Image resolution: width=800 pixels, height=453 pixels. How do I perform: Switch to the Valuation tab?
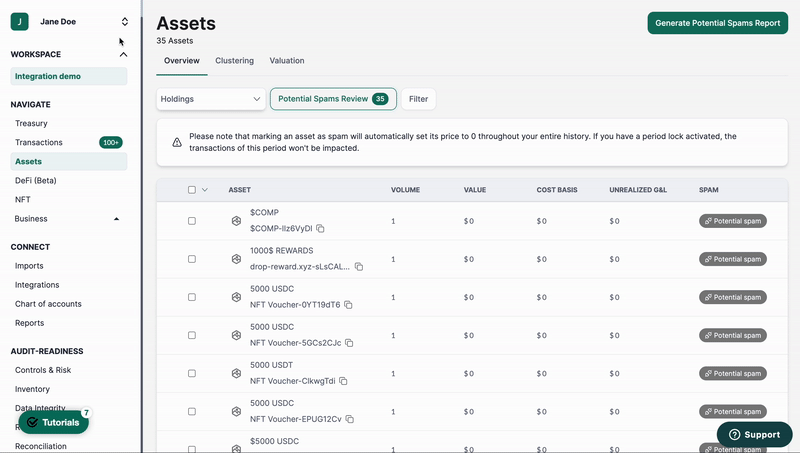click(x=287, y=61)
